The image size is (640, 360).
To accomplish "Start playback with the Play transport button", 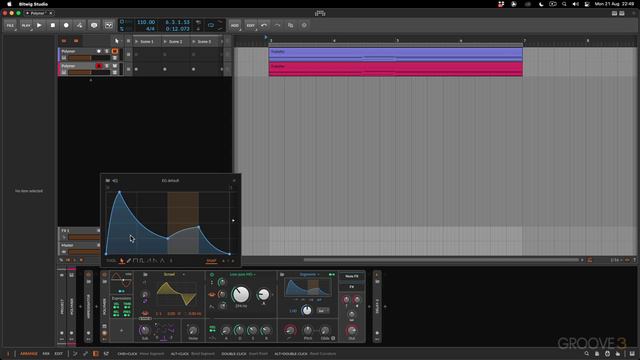I will pyautogui.click(x=39, y=25).
